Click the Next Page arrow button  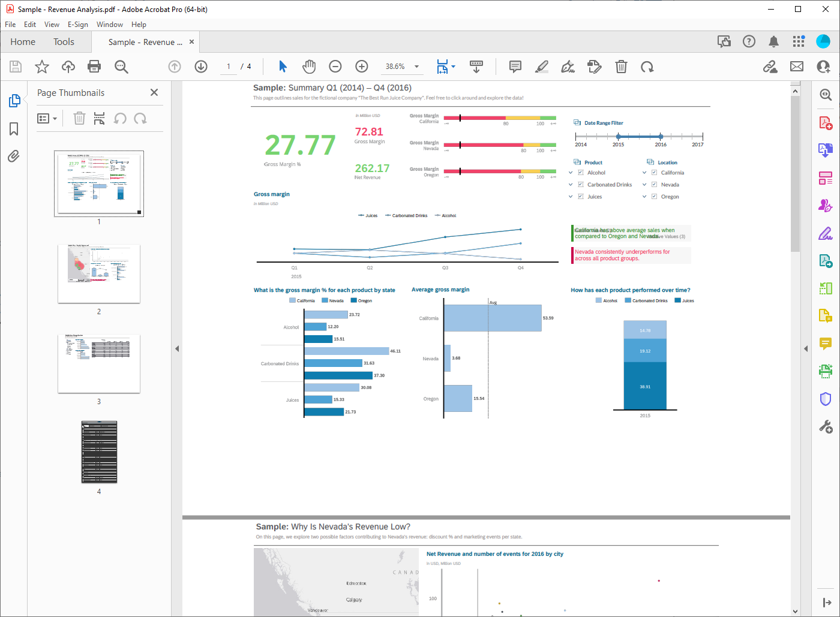pos(201,67)
